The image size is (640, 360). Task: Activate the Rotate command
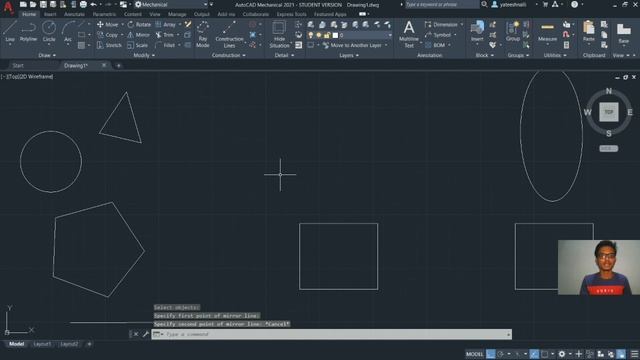[x=139, y=24]
